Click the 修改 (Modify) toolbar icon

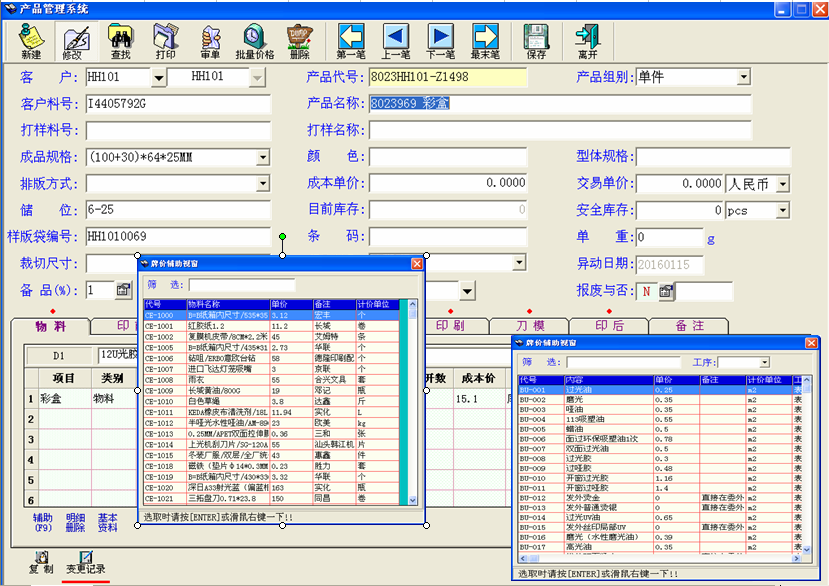coord(74,41)
